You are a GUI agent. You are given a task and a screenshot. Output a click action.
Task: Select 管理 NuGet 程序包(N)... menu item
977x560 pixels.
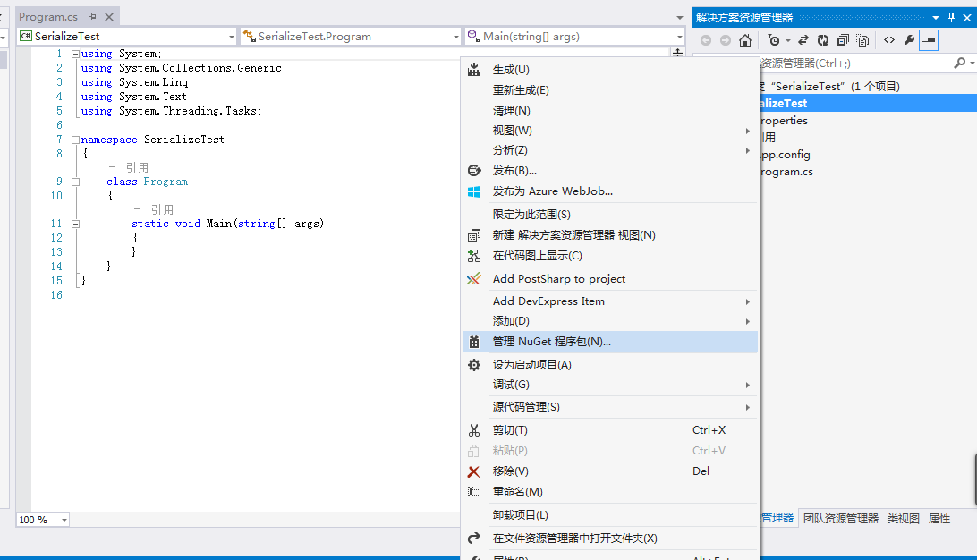point(551,342)
